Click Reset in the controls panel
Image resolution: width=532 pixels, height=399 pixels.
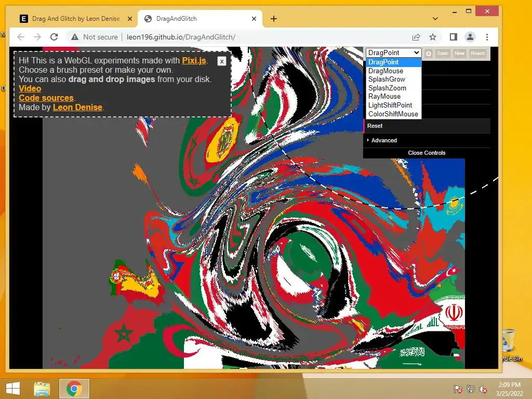pos(427,126)
